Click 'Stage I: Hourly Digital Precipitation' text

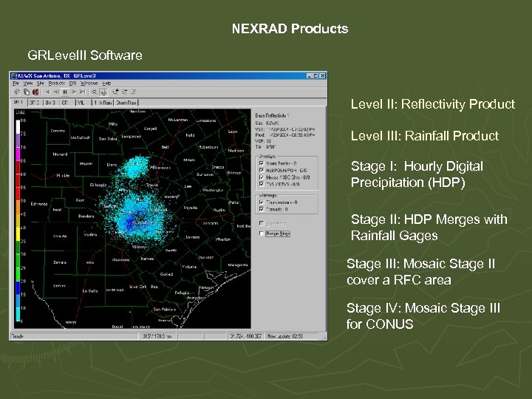tap(417, 174)
